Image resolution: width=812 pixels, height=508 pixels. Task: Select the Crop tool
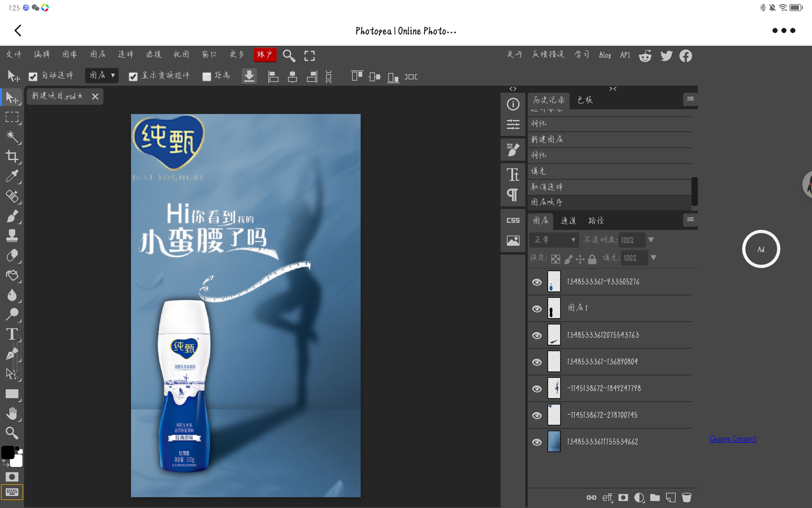click(x=12, y=157)
